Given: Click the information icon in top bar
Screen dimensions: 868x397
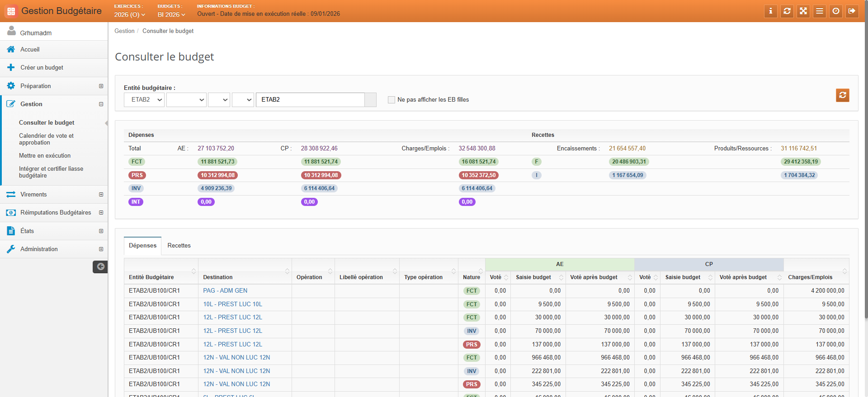Looking at the screenshot, I should (x=771, y=11).
